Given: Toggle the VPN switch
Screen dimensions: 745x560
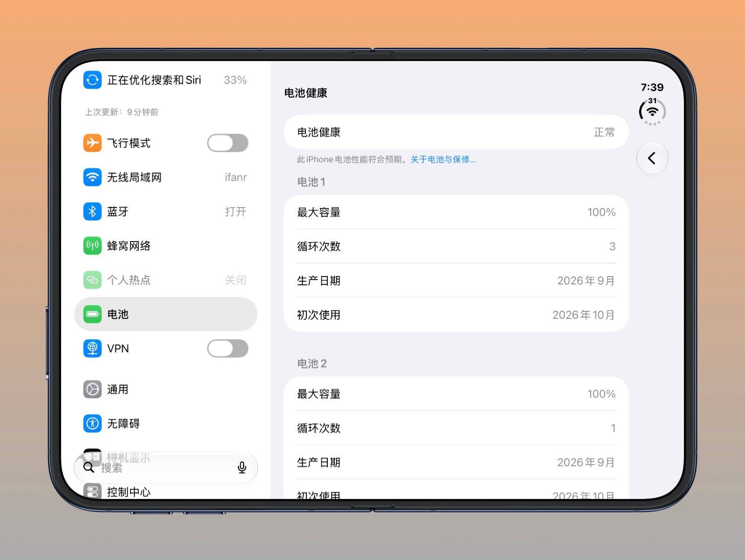Looking at the screenshot, I should tap(228, 348).
